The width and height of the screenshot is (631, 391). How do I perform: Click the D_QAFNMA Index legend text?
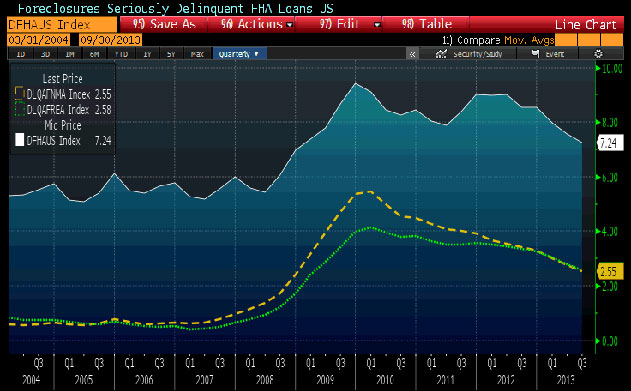58,95
